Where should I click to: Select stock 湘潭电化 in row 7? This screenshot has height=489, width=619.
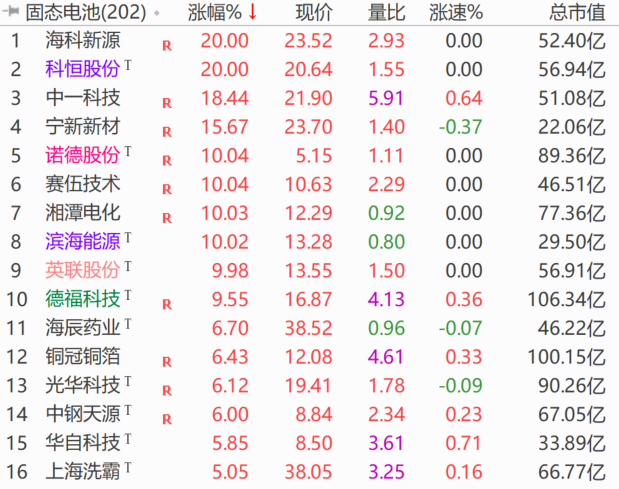(x=83, y=213)
